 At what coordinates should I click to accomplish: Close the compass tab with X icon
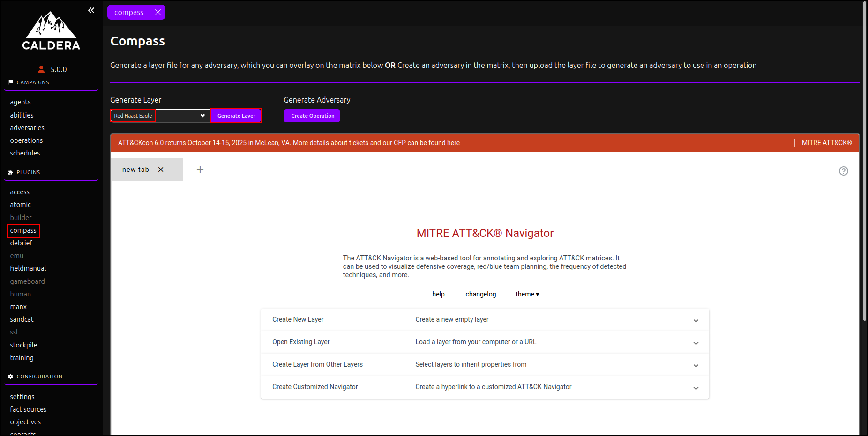[x=158, y=12]
